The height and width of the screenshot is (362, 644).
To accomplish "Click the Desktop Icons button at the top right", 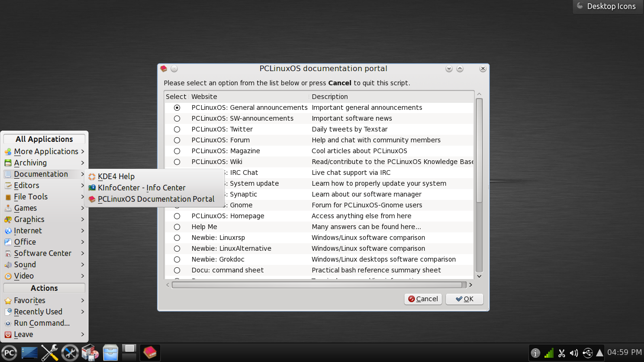I will (608, 7).
